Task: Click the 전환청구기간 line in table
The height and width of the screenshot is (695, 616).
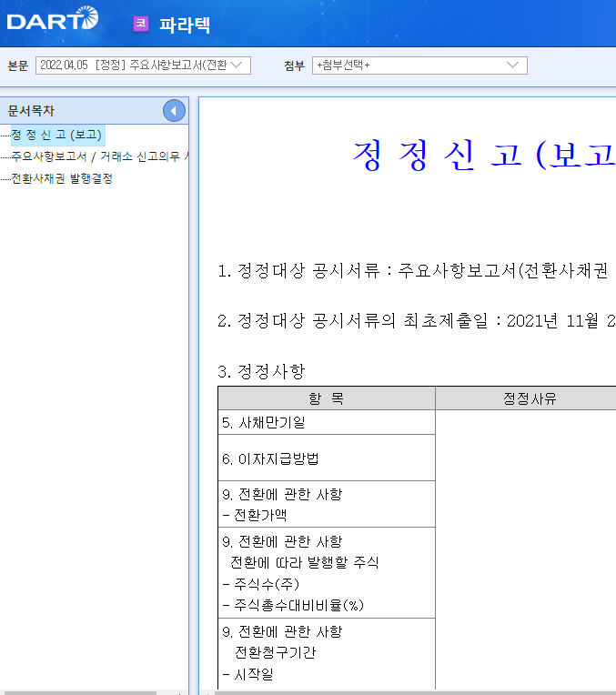Action: click(x=275, y=652)
